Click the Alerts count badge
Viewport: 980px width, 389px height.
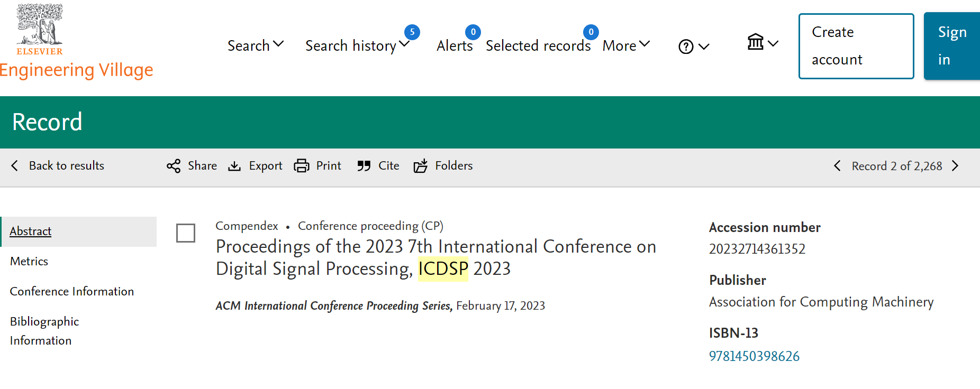click(473, 32)
